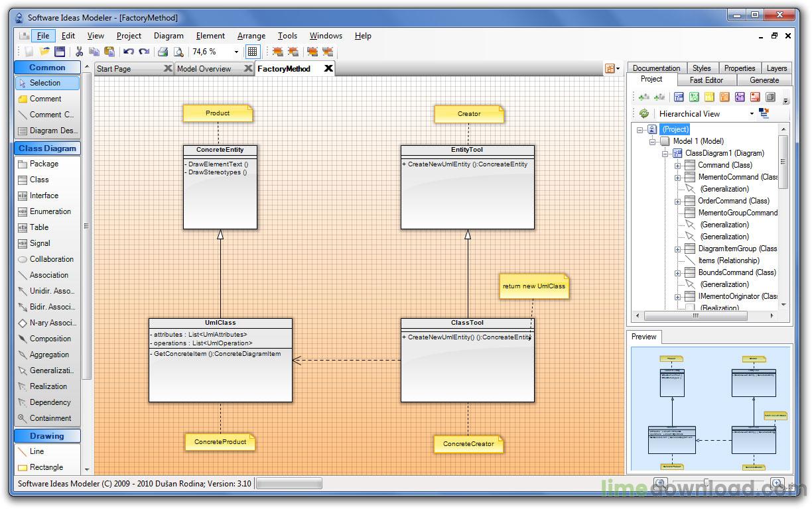Switch to the Fast Editor tab
This screenshot has height=509, width=812.
point(707,79)
